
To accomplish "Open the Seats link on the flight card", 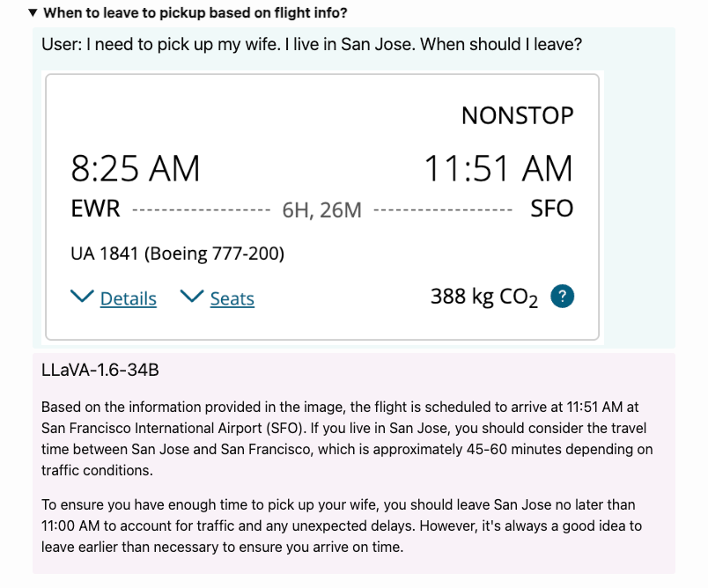I will (232, 299).
